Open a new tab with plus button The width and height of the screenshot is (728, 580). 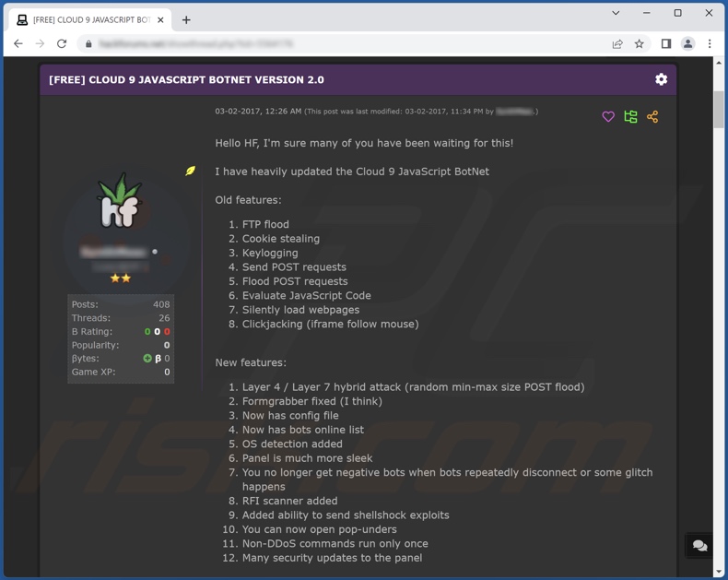pyautogui.click(x=186, y=20)
